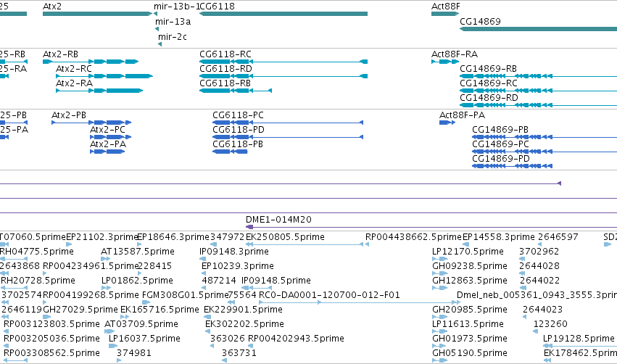This screenshot has height=364, width=617.
Task: Click the 487214 feature label
Action: point(219,281)
